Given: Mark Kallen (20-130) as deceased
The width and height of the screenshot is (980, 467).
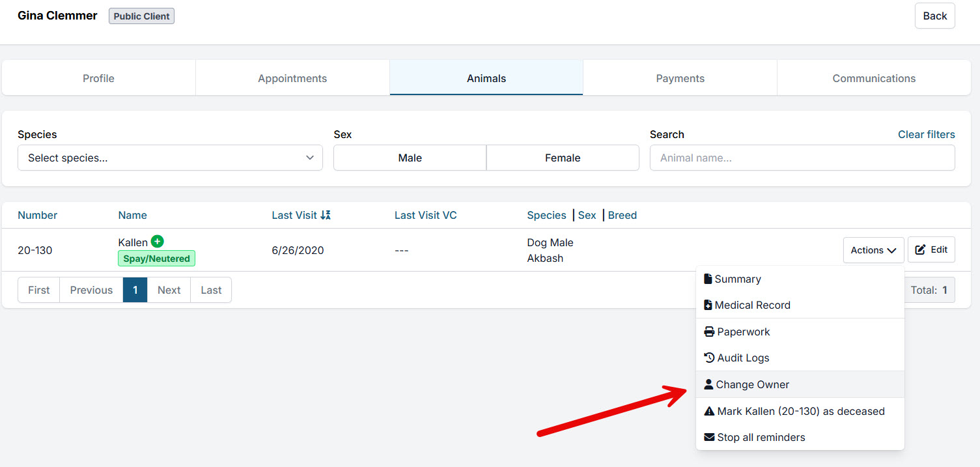Looking at the screenshot, I should [800, 411].
